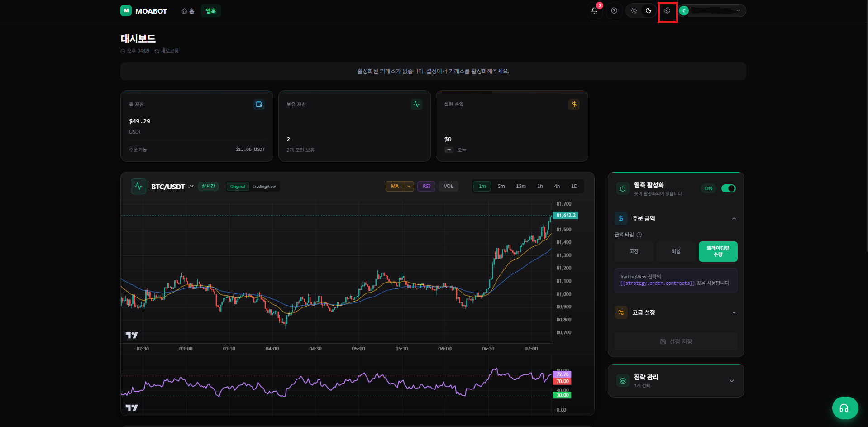Toggle the VOL indicator
Screen dimensions: 868x427
[448, 186]
